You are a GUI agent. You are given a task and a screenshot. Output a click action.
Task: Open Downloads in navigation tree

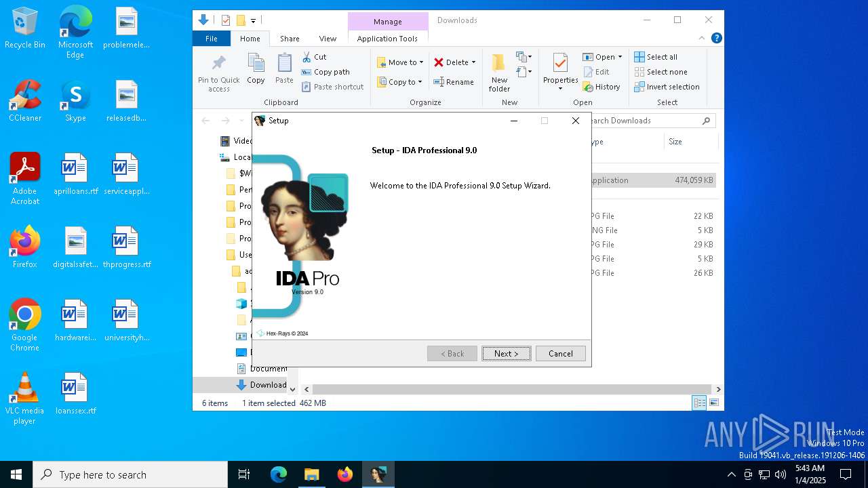[x=262, y=385]
